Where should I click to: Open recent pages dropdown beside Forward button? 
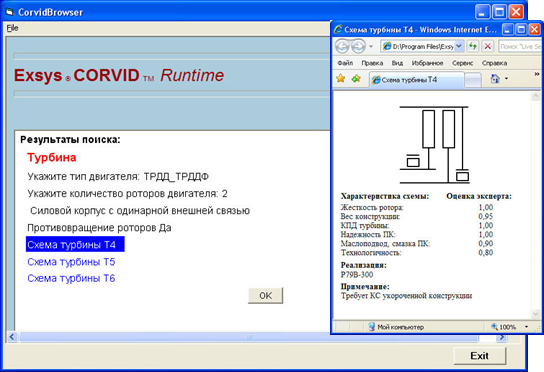click(x=371, y=46)
